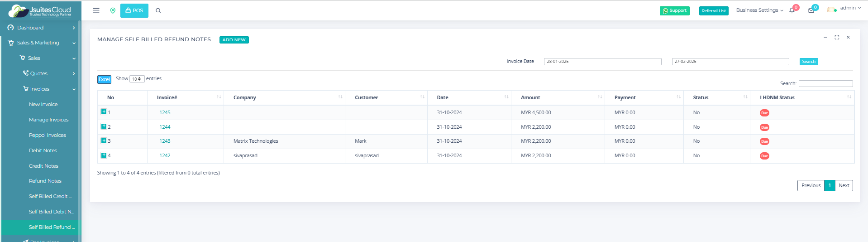Open the POS screen
The height and width of the screenshot is (242, 868).
(x=134, y=10)
